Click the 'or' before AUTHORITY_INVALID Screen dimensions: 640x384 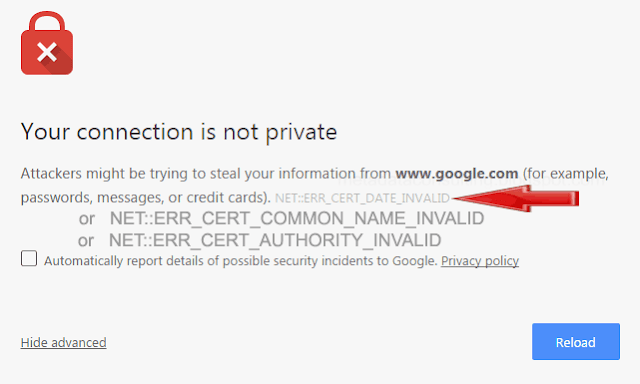point(86,241)
